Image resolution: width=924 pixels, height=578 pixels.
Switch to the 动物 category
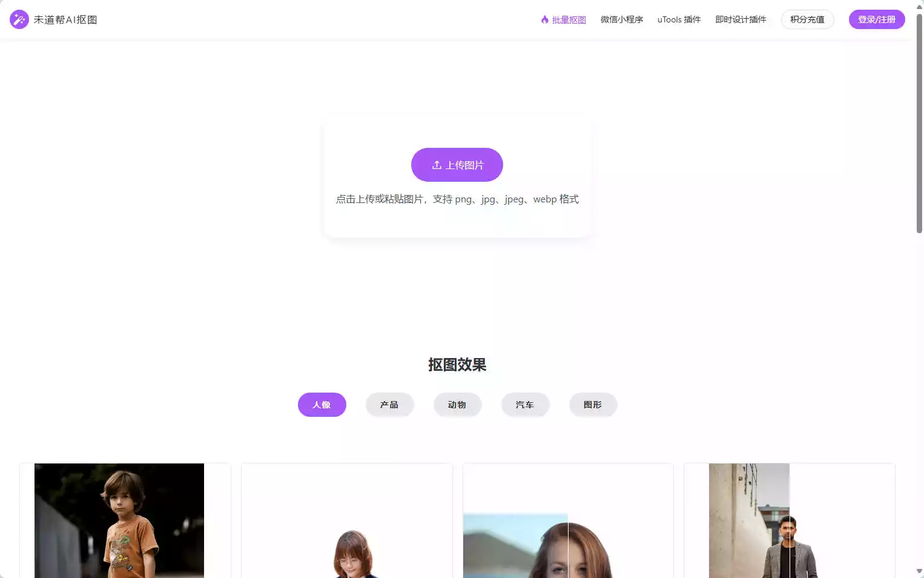pyautogui.click(x=457, y=405)
